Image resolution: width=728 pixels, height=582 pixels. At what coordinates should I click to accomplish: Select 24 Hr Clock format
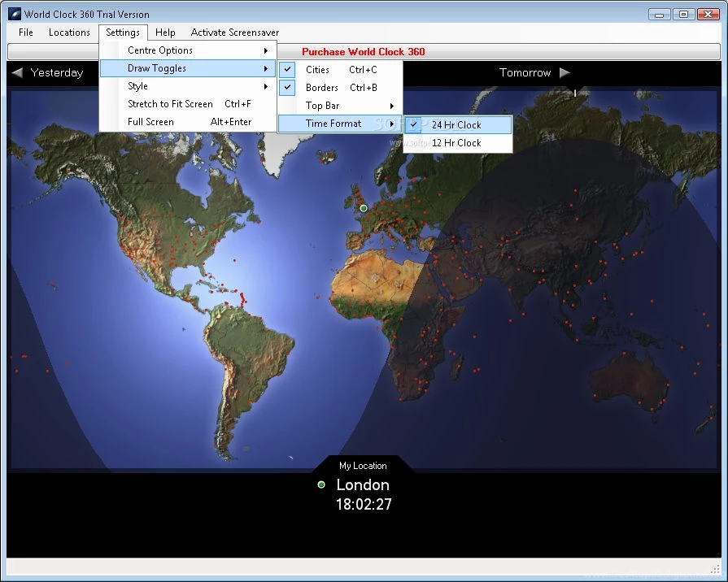[x=458, y=125]
